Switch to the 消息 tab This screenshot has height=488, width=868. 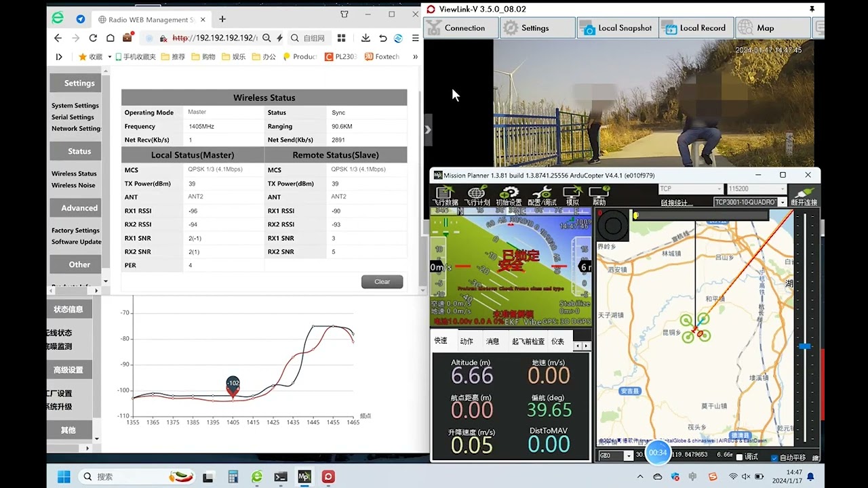[492, 341]
